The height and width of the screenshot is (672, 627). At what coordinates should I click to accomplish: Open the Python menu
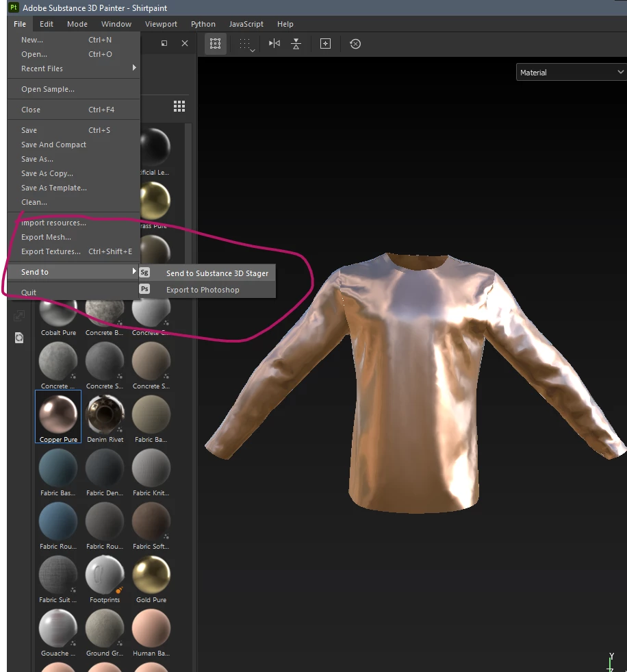pos(203,24)
